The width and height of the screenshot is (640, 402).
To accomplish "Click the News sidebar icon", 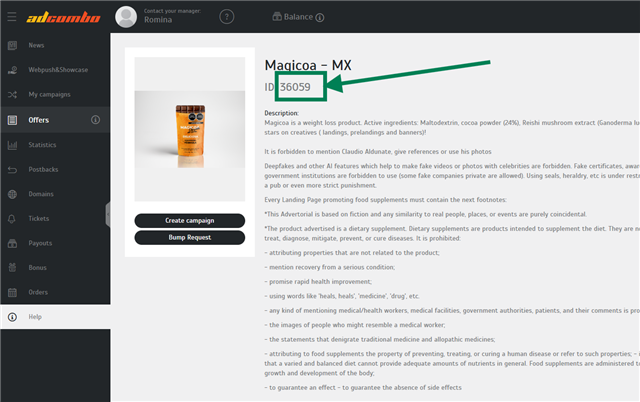I will point(12,45).
